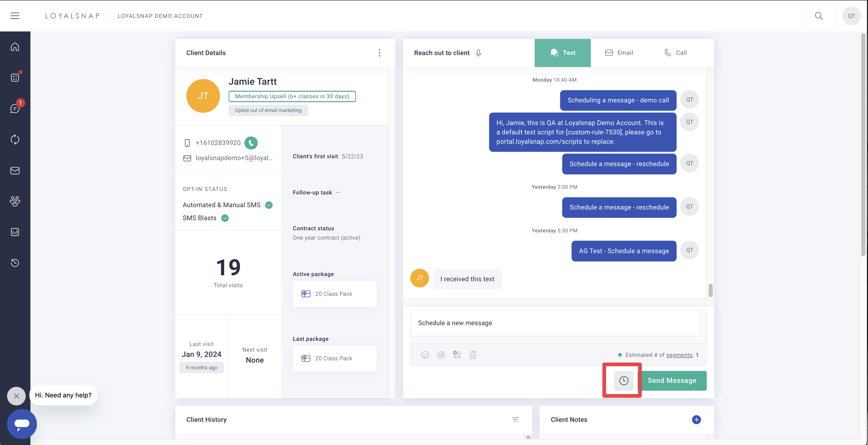Filter the Client History list
868x445 pixels.
click(515, 420)
